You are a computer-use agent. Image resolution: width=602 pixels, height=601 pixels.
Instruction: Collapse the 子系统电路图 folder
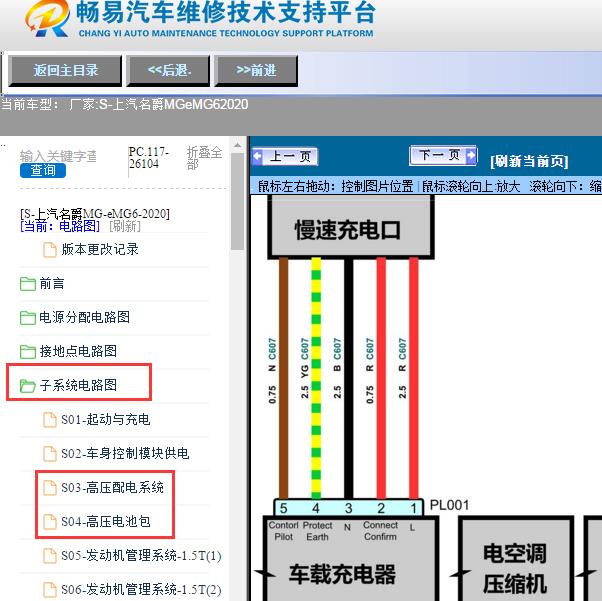[x=78, y=385]
